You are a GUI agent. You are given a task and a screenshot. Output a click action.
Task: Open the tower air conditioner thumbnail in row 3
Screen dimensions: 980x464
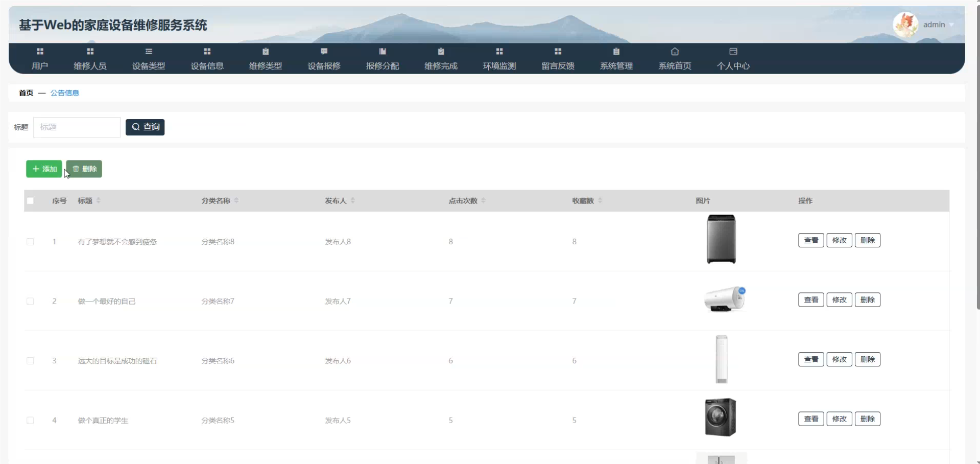point(721,359)
